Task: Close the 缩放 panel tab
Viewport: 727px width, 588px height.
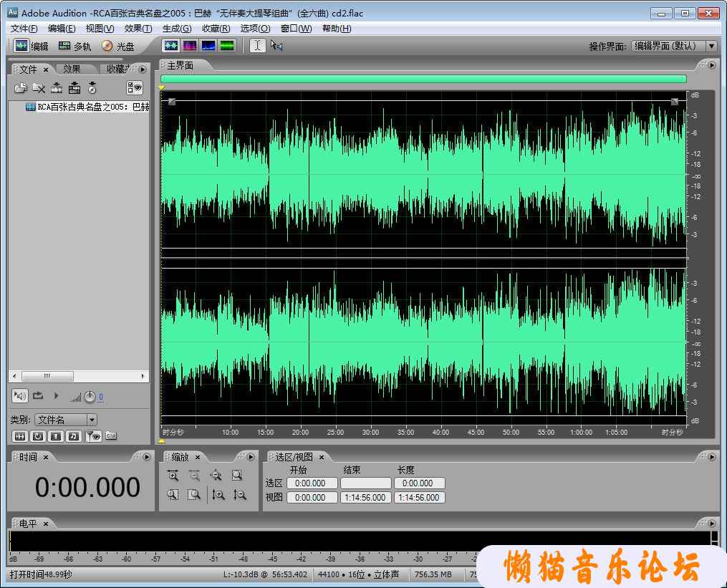Action: (x=198, y=457)
